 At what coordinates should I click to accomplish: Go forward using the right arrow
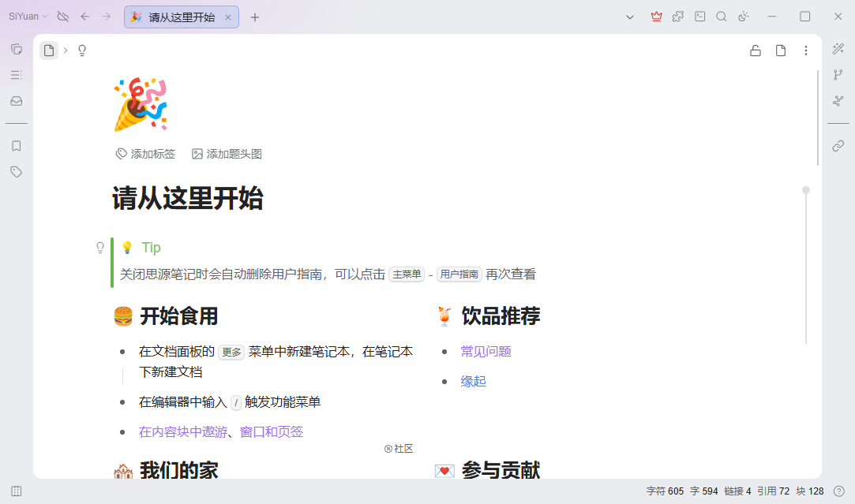(107, 17)
